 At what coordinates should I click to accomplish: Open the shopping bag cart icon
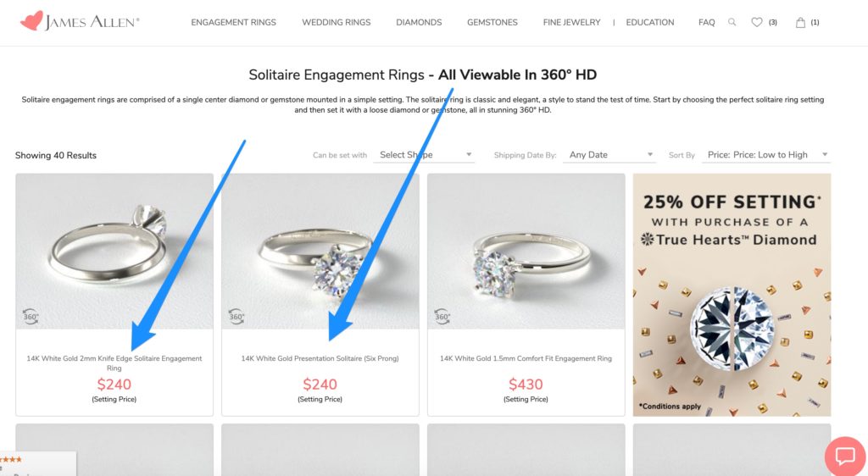pyautogui.click(x=801, y=23)
